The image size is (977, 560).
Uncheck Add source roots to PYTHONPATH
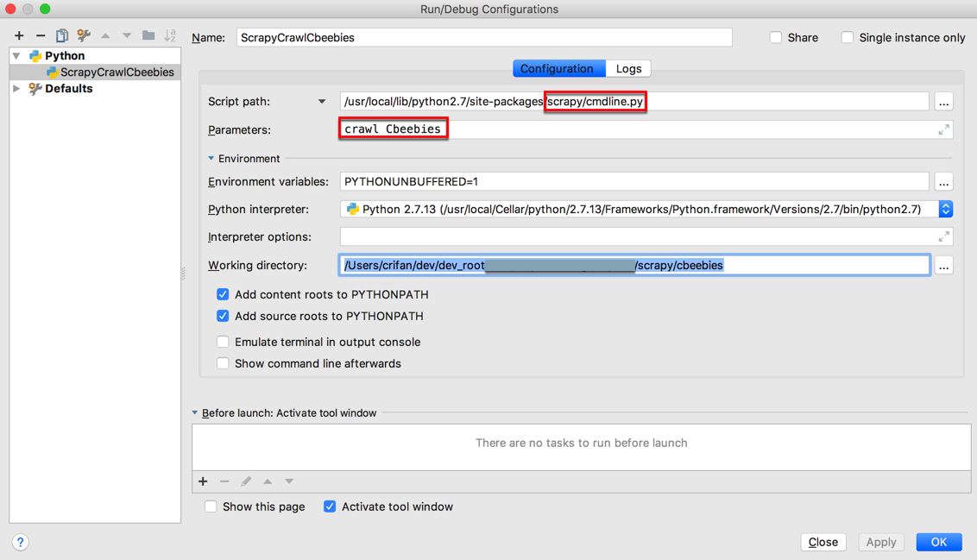pyautogui.click(x=223, y=316)
